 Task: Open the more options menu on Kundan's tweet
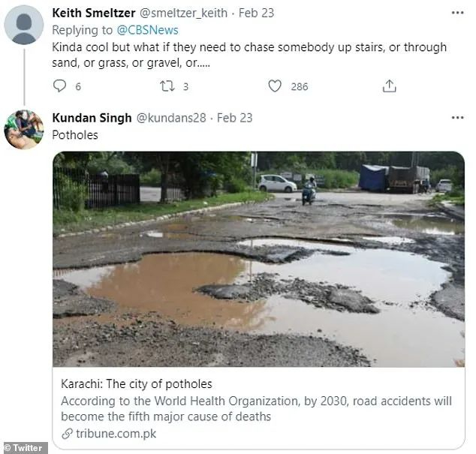click(457, 118)
